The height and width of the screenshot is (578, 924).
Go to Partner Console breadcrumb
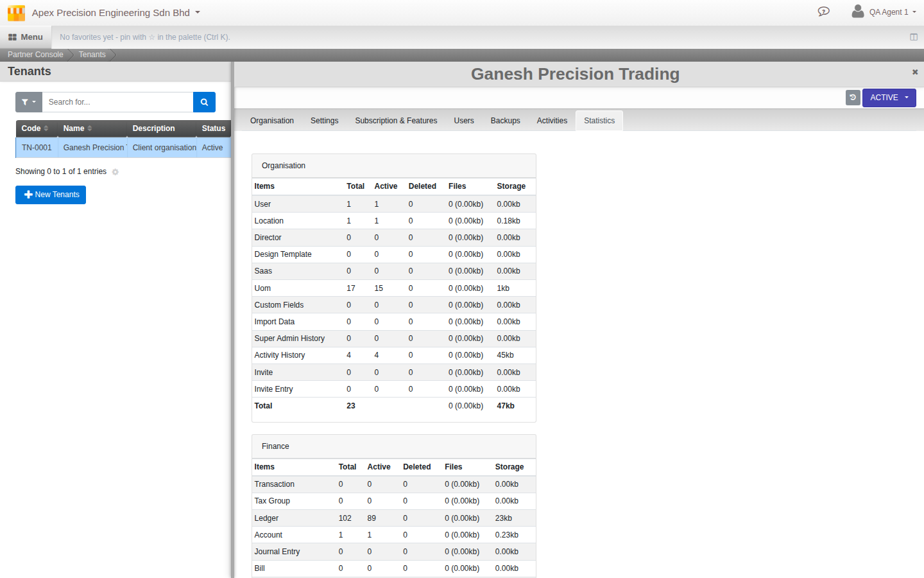(x=35, y=55)
